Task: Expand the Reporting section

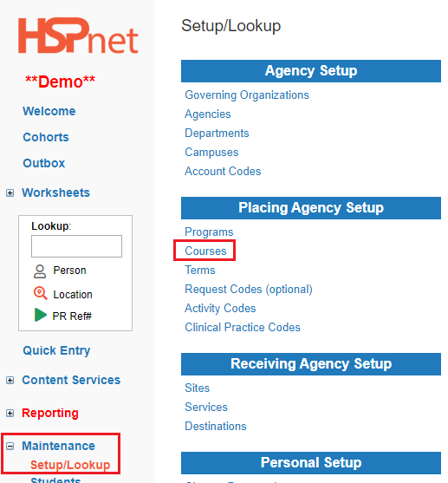Action: point(10,413)
